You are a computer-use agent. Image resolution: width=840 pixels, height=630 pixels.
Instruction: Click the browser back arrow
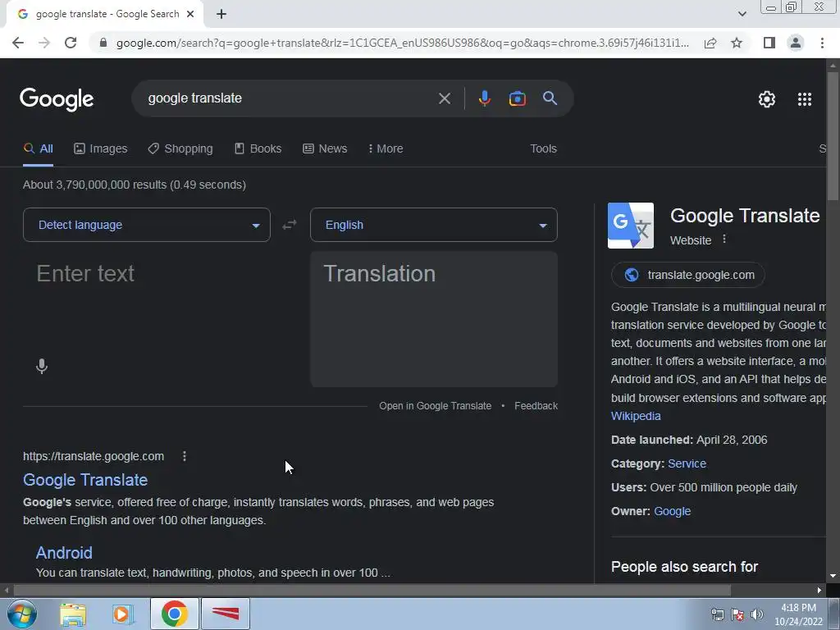[18, 43]
